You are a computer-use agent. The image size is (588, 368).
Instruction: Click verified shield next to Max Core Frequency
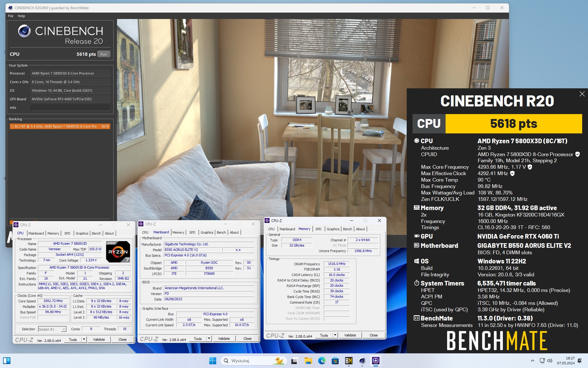click(530, 167)
